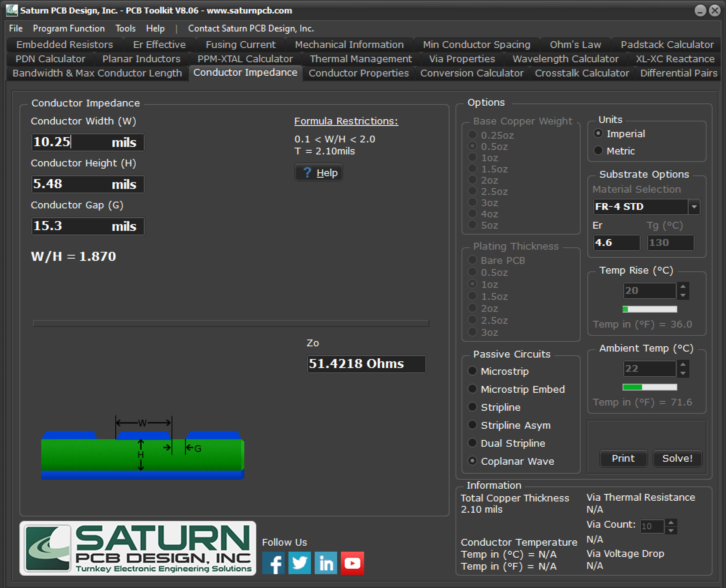Viewport: 726px width, 588px height.
Task: Click the PCB Toolkit title bar icon
Action: (12, 10)
